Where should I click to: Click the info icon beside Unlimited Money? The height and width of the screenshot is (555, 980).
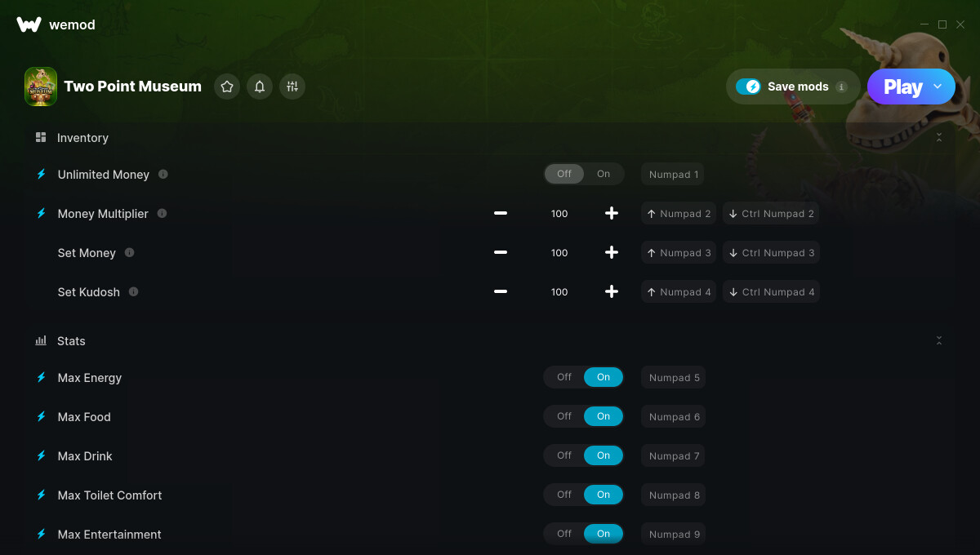163,174
